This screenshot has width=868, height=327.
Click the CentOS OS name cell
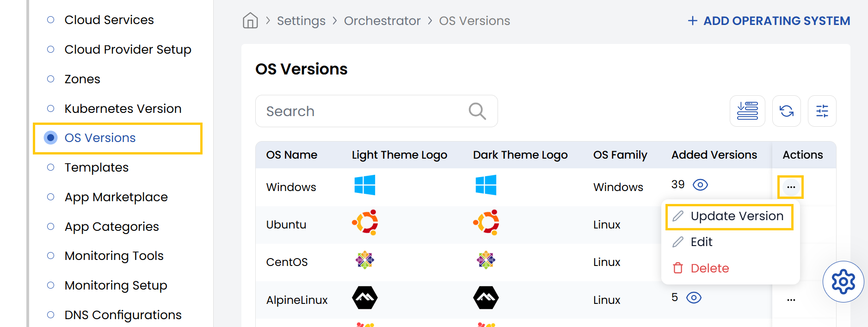click(x=287, y=262)
